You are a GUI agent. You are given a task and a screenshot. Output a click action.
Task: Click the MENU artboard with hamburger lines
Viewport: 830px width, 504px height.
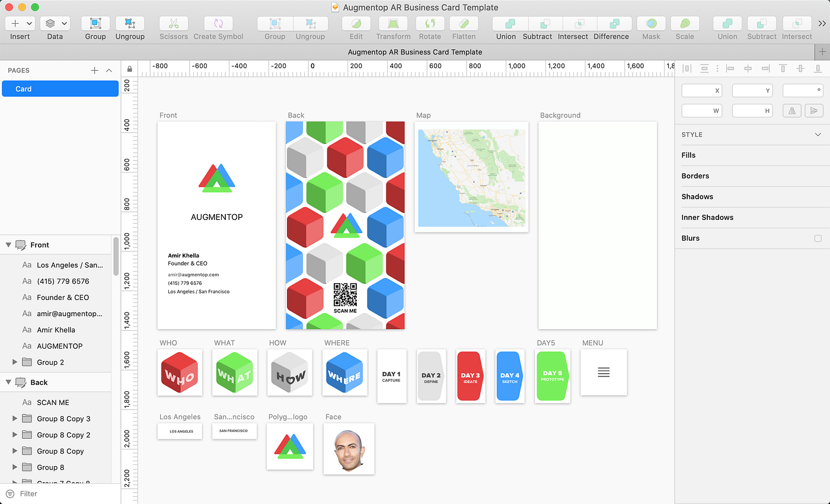[x=604, y=372]
